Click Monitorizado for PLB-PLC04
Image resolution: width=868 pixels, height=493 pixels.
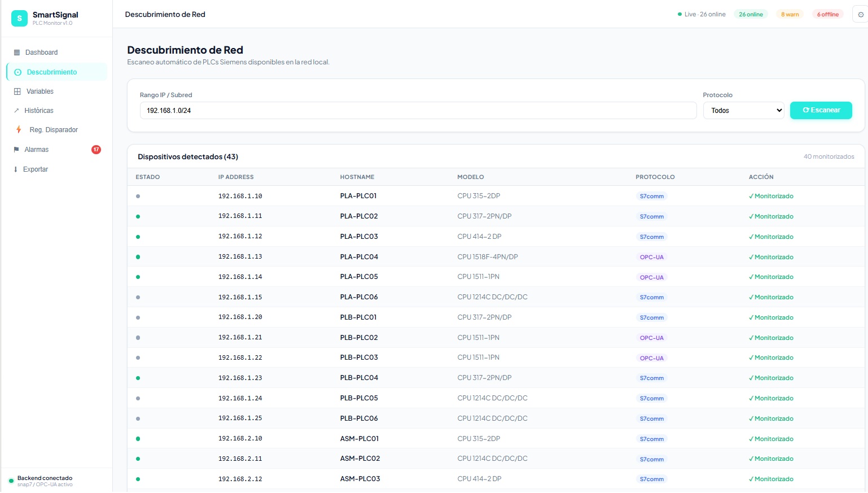pyautogui.click(x=771, y=378)
